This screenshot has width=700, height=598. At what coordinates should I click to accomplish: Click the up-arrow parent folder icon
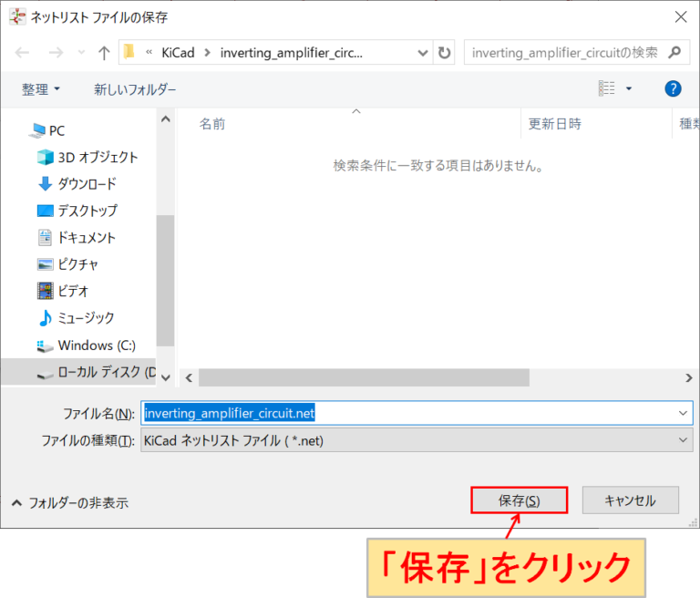tap(104, 53)
